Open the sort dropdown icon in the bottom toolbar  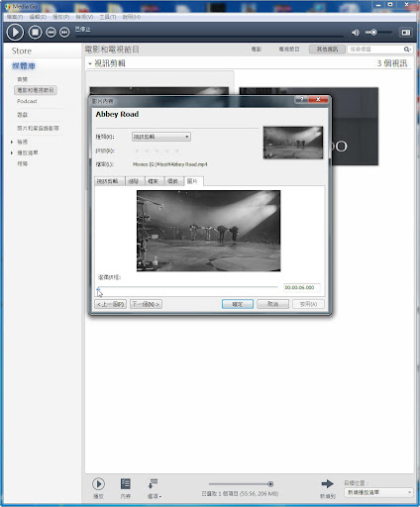pyautogui.click(x=153, y=484)
